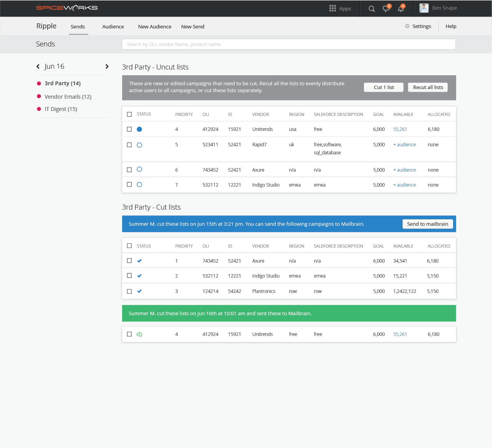Viewport: 492px width, 448px height.
Task: Check the uncut Axure priority 6 checkbox
Action: [129, 170]
